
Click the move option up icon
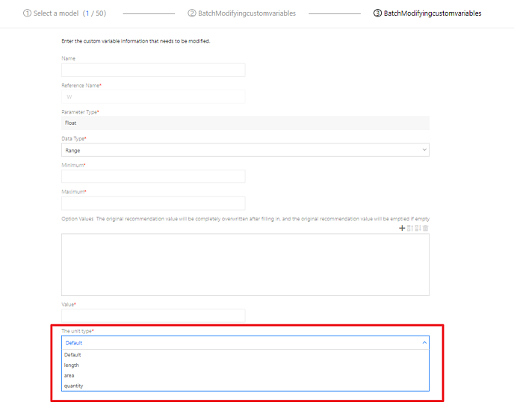pyautogui.click(x=409, y=228)
